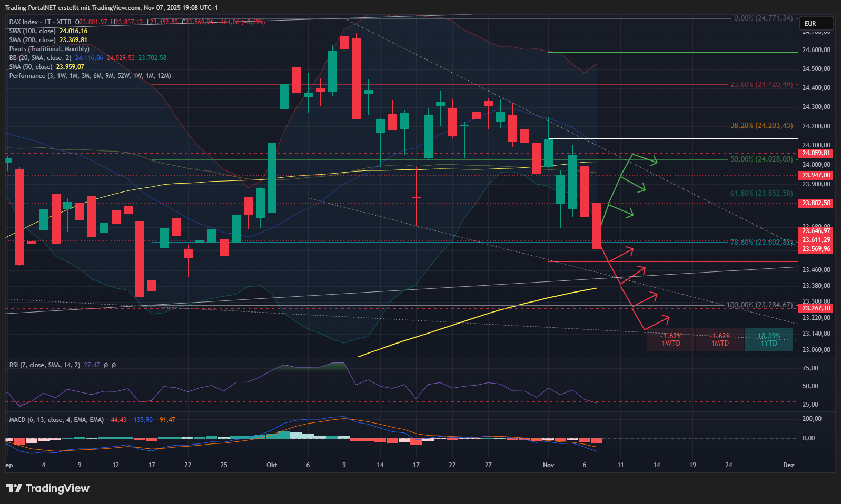Click the Okt label on time axis
This screenshot has height=504, width=841.
[x=272, y=465]
